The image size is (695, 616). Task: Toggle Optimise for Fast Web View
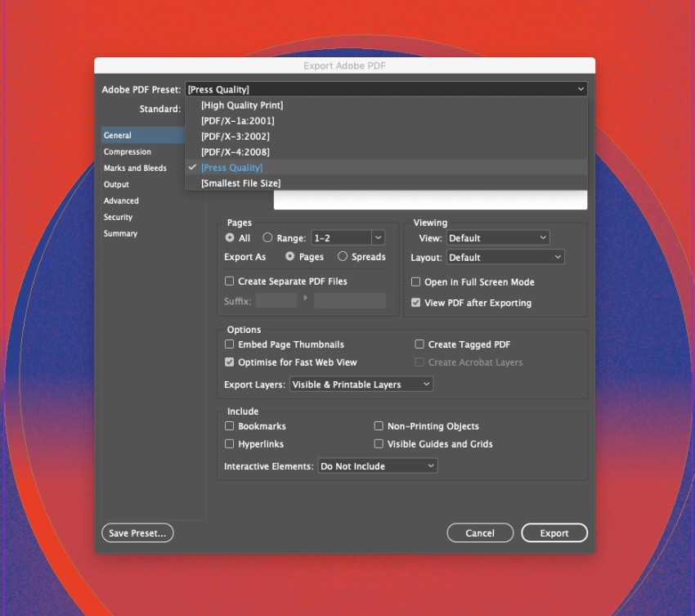coord(229,362)
